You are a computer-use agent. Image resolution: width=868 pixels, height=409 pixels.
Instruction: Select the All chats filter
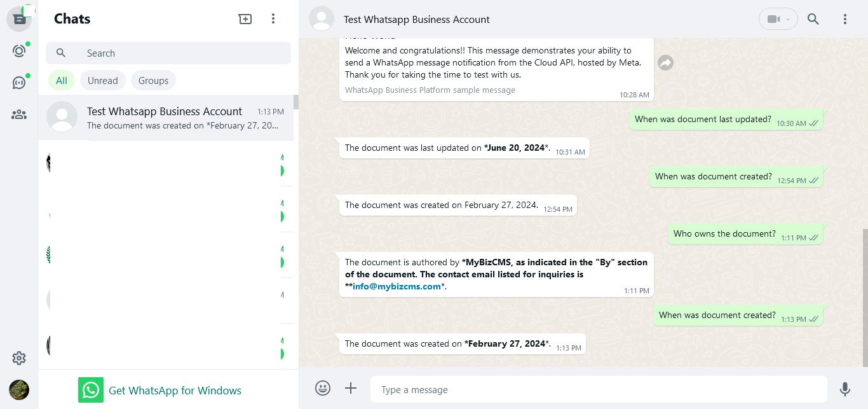[61, 81]
